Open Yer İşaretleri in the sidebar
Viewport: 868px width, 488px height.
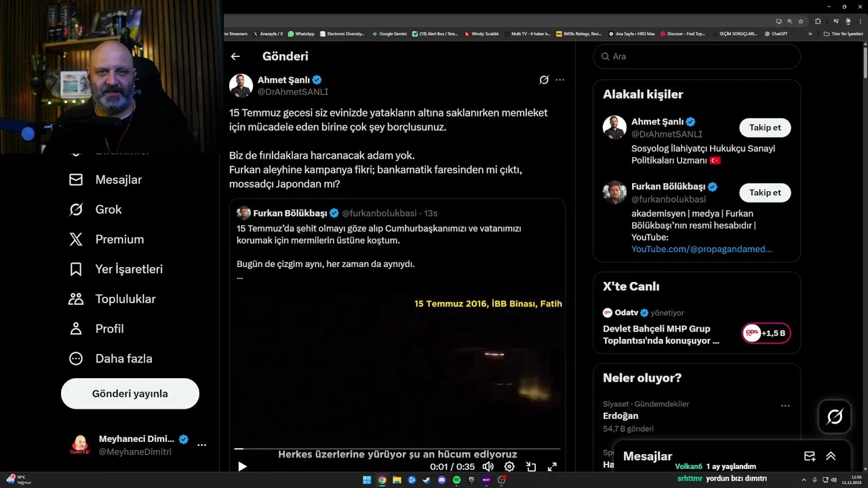pos(116,269)
